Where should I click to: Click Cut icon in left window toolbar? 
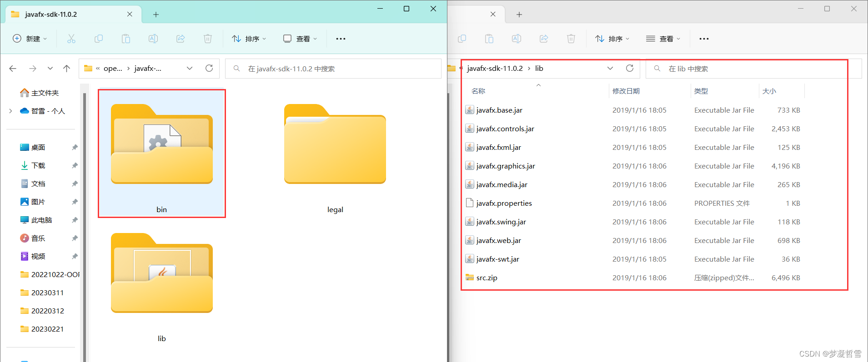point(71,39)
